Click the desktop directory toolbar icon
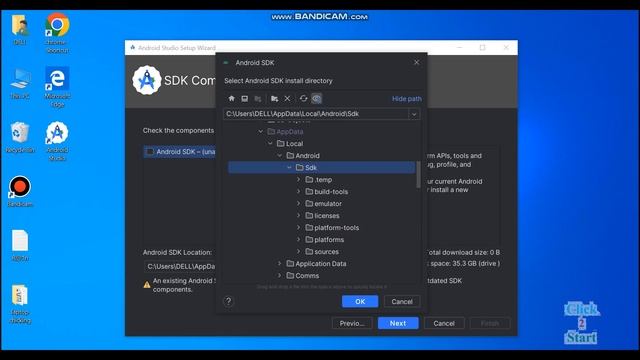Viewport: 640px width, 360px height. coord(244,98)
